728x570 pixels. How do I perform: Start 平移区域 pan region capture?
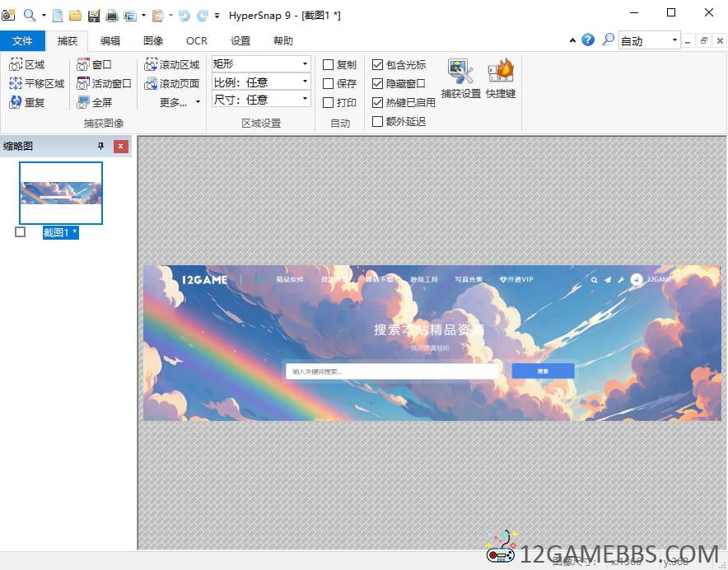[x=37, y=84]
